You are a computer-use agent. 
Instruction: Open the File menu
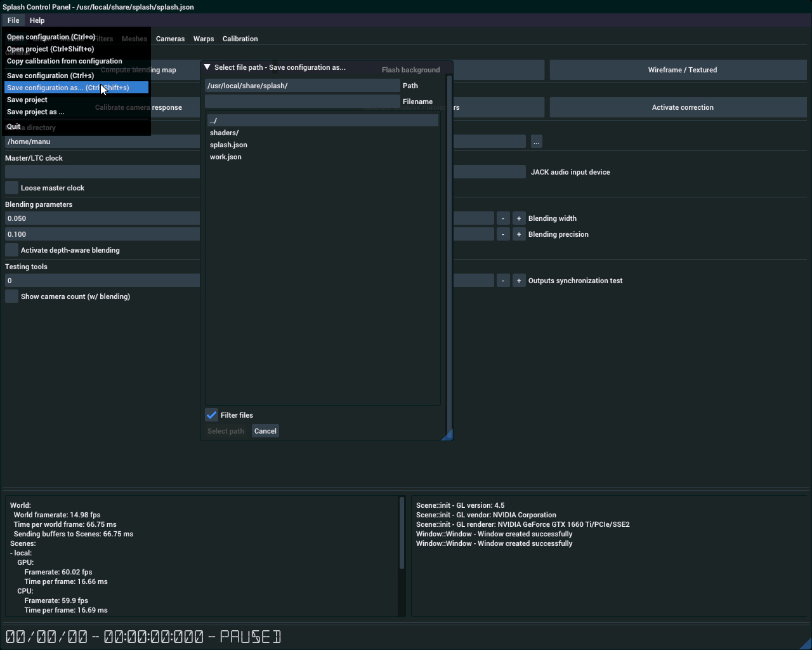click(13, 20)
